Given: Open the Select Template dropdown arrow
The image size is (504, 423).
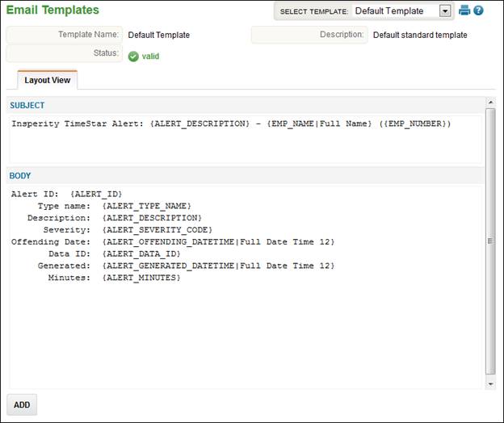Looking at the screenshot, I should point(445,11).
